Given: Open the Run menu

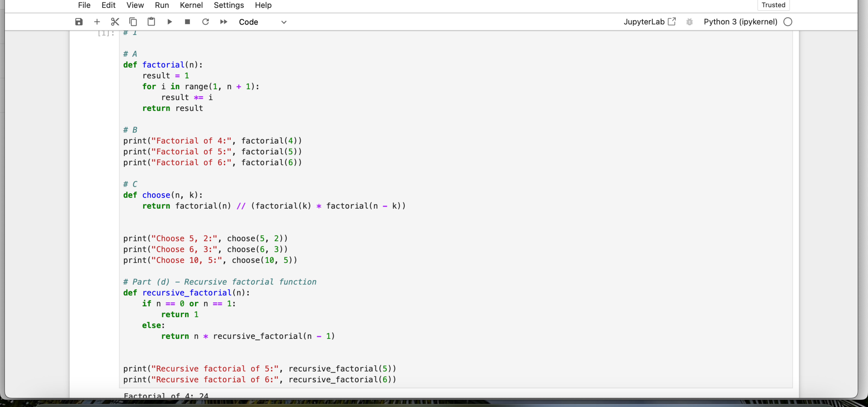Looking at the screenshot, I should 161,5.
